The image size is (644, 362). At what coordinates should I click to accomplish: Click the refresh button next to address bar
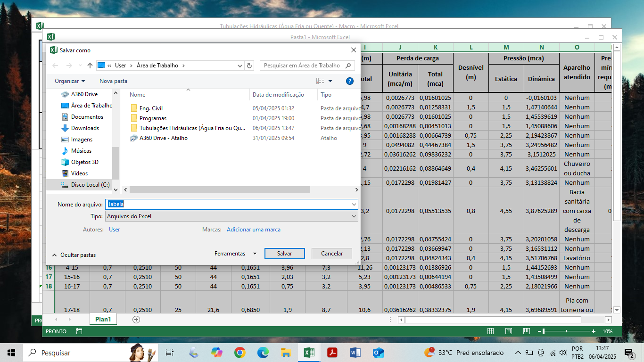click(x=249, y=66)
